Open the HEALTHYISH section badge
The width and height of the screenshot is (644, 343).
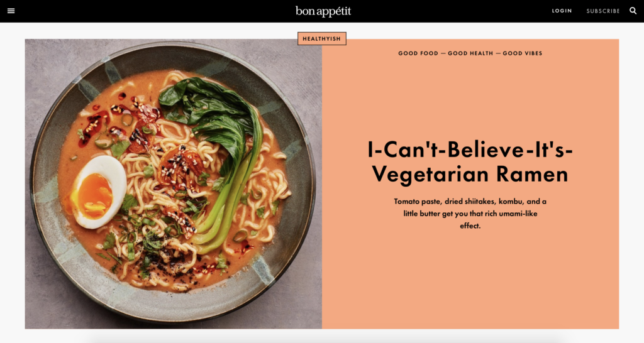point(321,38)
